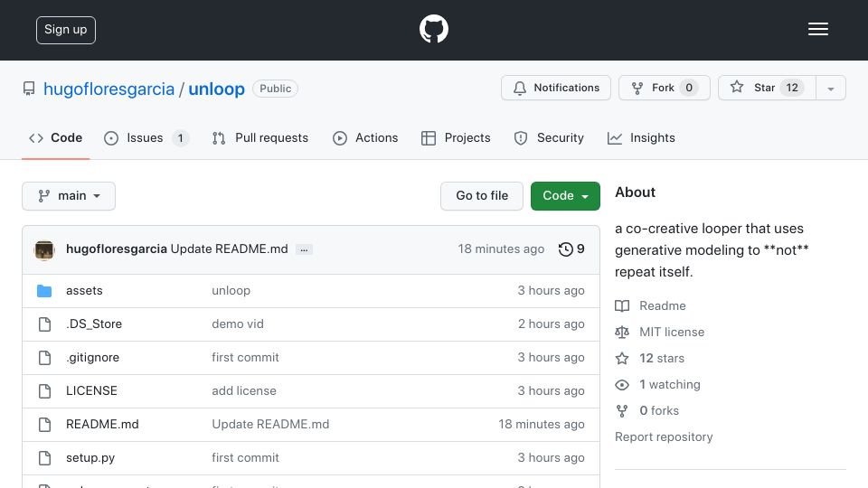868x488 pixels.
Task: Open the unloop commit message for assets
Action: (x=231, y=290)
